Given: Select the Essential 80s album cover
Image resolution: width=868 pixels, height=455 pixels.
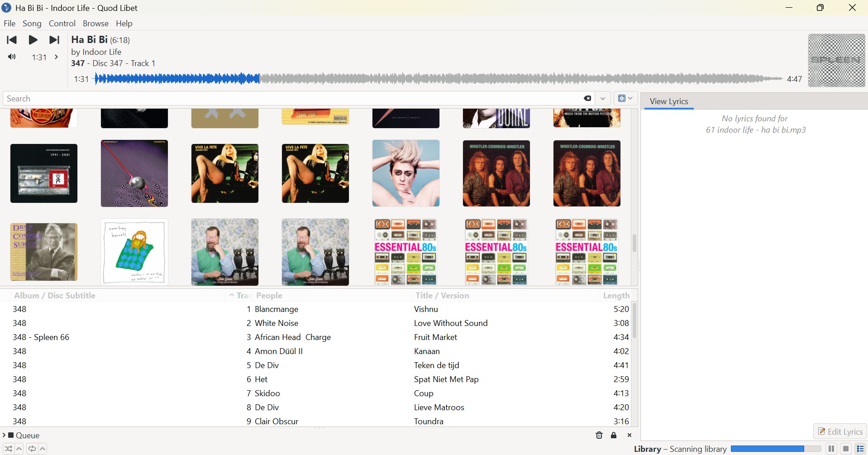Looking at the screenshot, I should (405, 252).
